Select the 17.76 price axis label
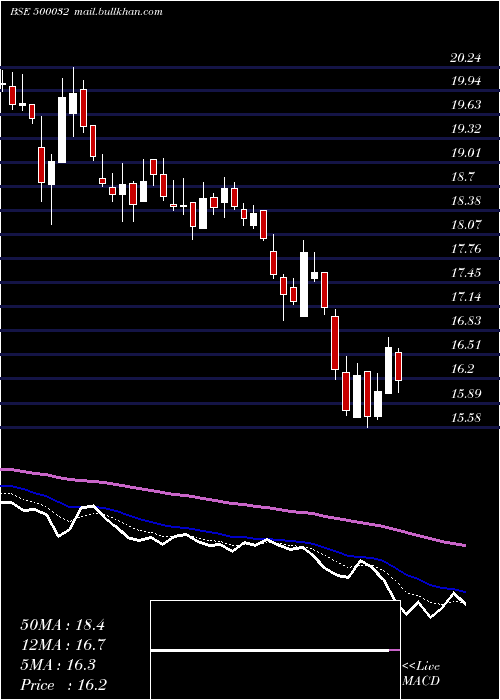Screen dimensions: 500x700 click(x=466, y=249)
